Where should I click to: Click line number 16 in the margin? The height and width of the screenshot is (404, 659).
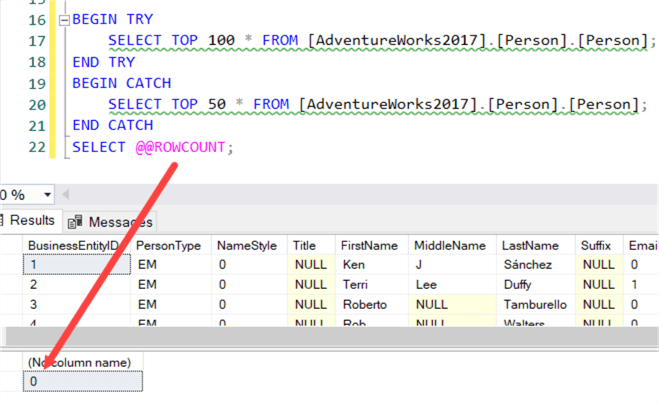(37, 20)
